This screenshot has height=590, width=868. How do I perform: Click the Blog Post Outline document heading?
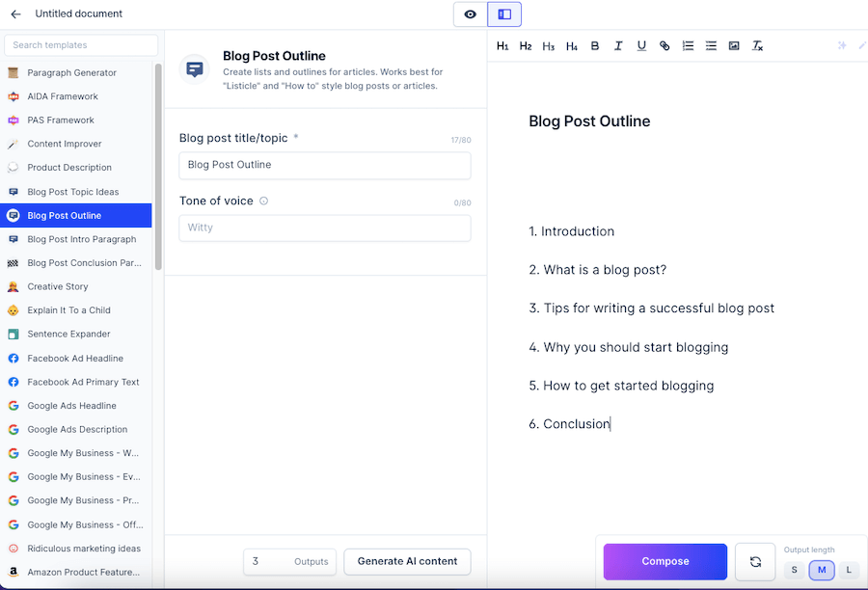[x=589, y=121]
